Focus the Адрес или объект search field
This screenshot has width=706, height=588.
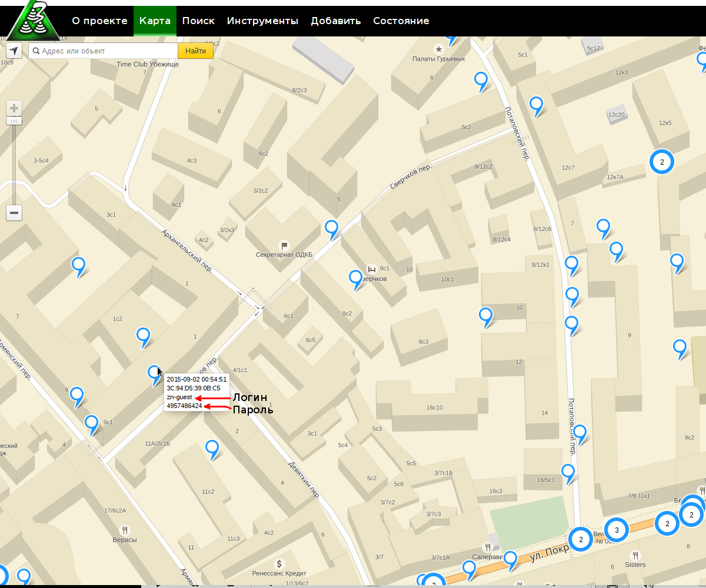tap(104, 51)
